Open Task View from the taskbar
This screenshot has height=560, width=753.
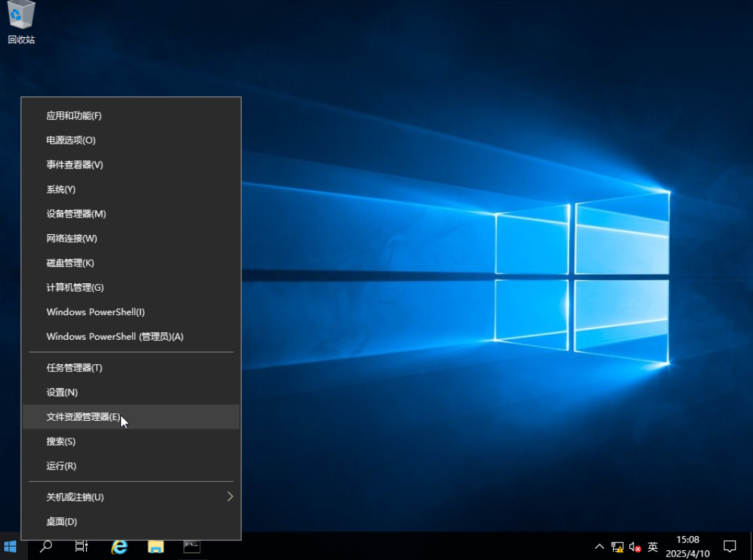(x=81, y=546)
